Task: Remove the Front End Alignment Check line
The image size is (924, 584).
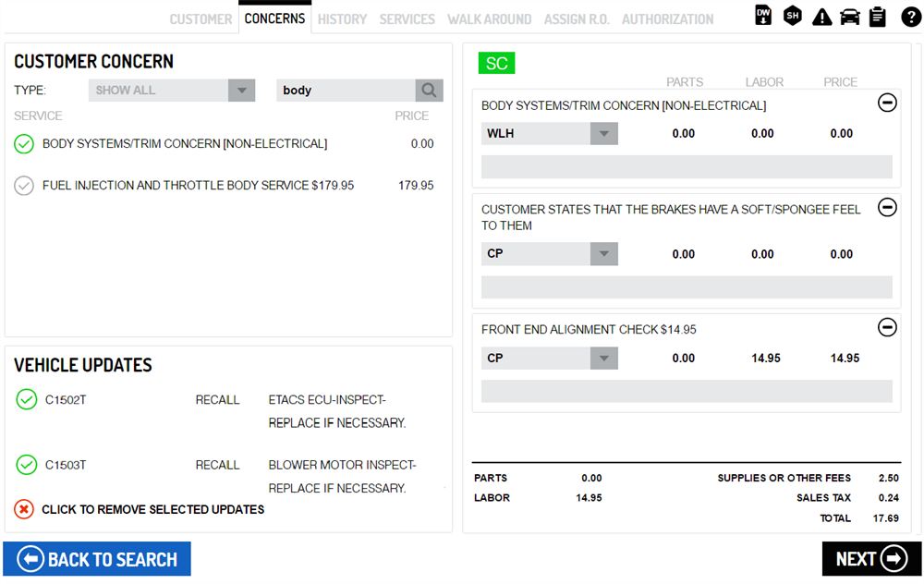Action: [x=887, y=327]
